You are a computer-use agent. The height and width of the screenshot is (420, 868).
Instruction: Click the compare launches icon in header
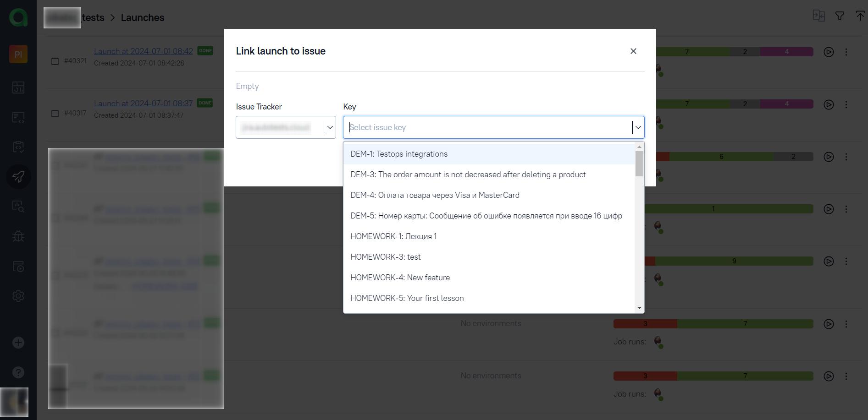pos(818,16)
